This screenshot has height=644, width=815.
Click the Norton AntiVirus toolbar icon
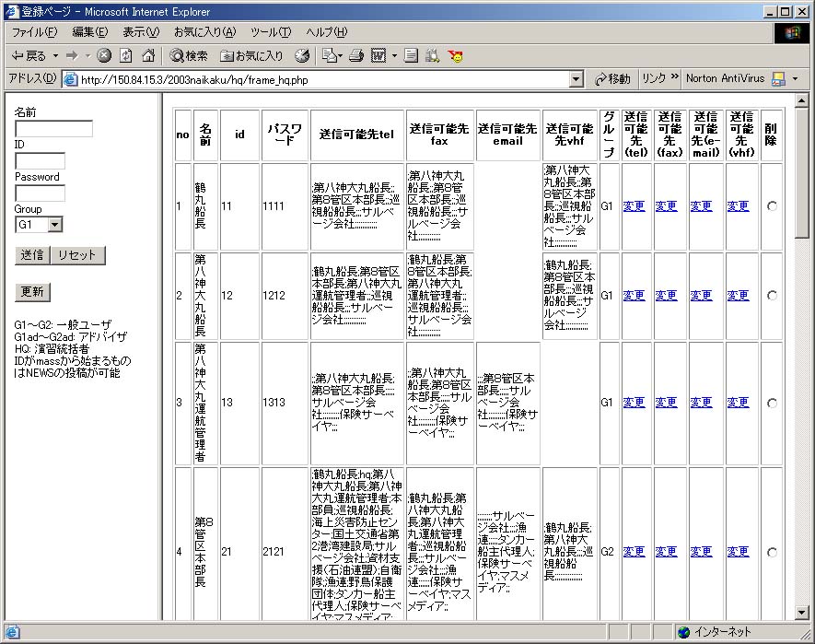click(x=778, y=79)
